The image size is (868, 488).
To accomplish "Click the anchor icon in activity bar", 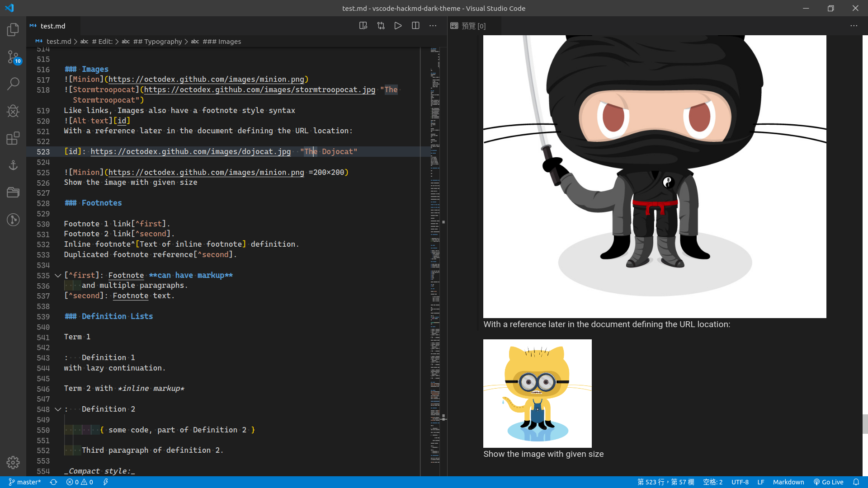I will (x=13, y=165).
